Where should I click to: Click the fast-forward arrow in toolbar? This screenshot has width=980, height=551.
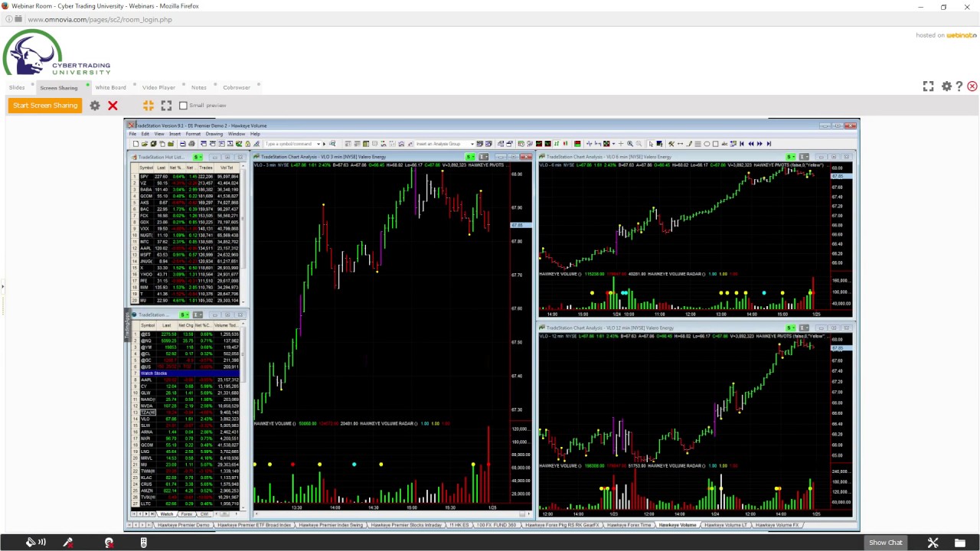coord(759,144)
